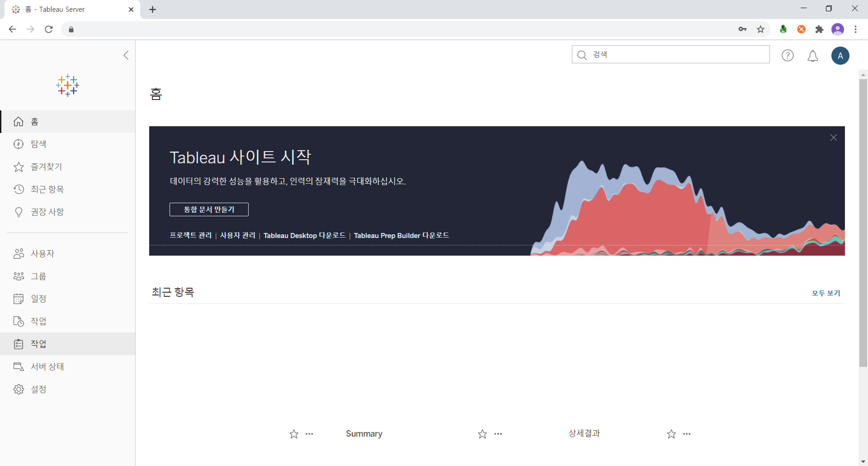The width and height of the screenshot is (868, 466).
Task: Open the 상세결과 item title
Action: tap(584, 433)
